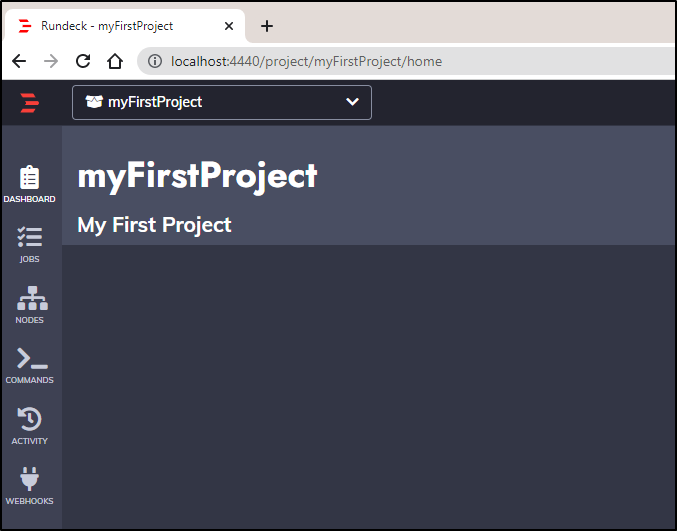
Task: Open the Webhooks plug icon
Action: (29, 479)
